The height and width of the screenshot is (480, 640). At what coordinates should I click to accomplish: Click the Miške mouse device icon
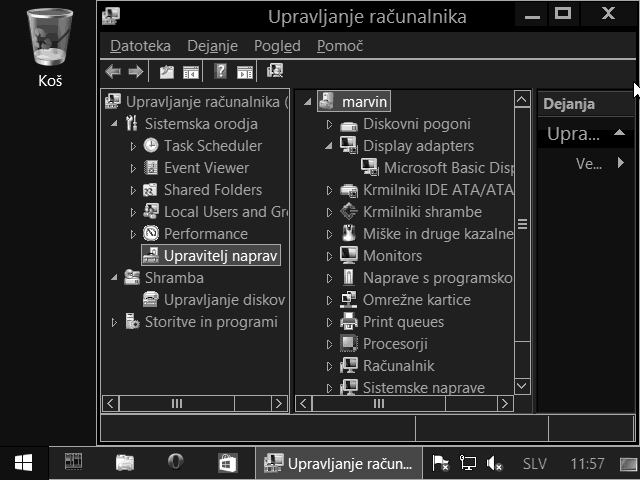pos(349,233)
